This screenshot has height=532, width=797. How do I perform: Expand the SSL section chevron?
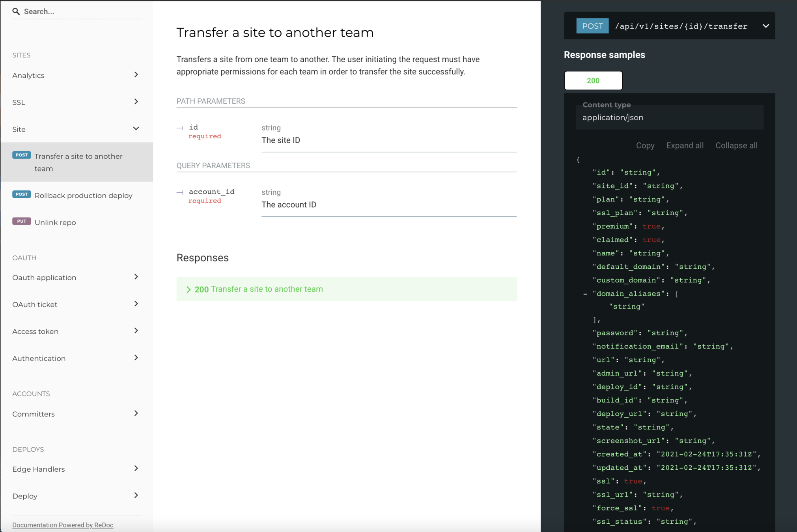[136, 102]
